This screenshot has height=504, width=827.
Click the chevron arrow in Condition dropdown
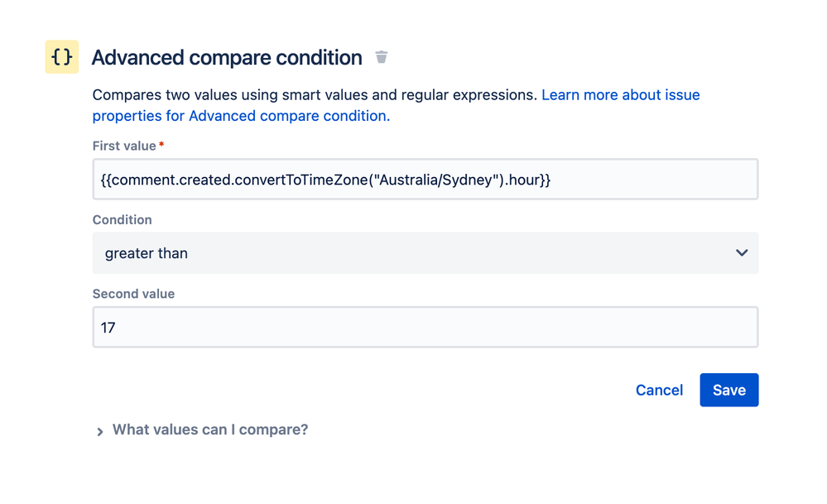pos(742,253)
